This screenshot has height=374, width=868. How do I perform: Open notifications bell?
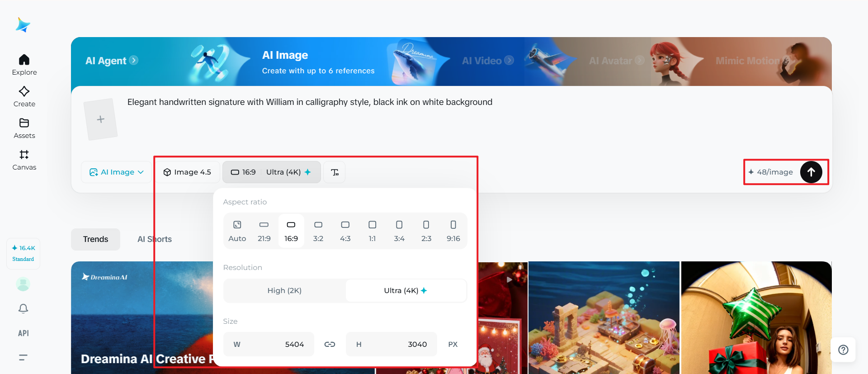tap(23, 308)
